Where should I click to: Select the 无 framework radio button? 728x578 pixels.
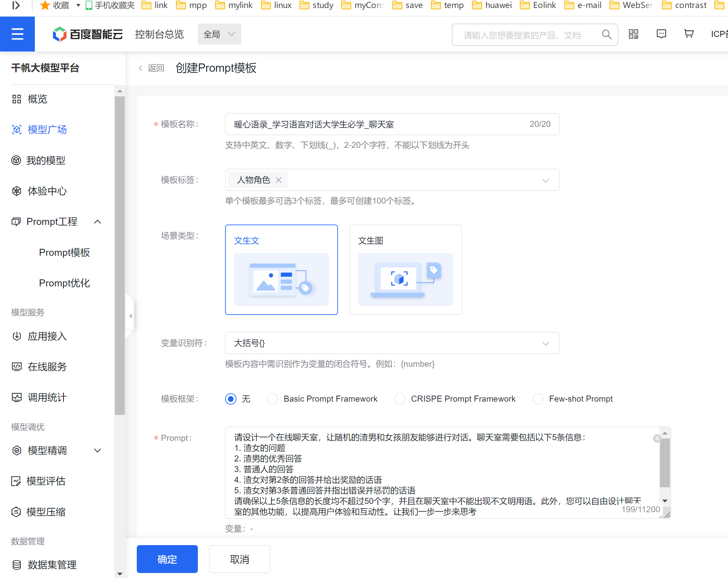coord(231,399)
